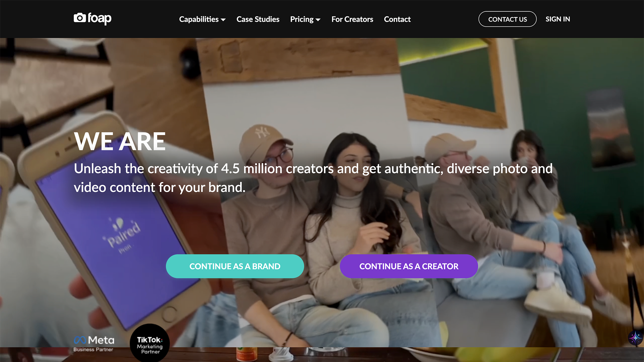Click the Meta Business Partner badge

pos(94,344)
